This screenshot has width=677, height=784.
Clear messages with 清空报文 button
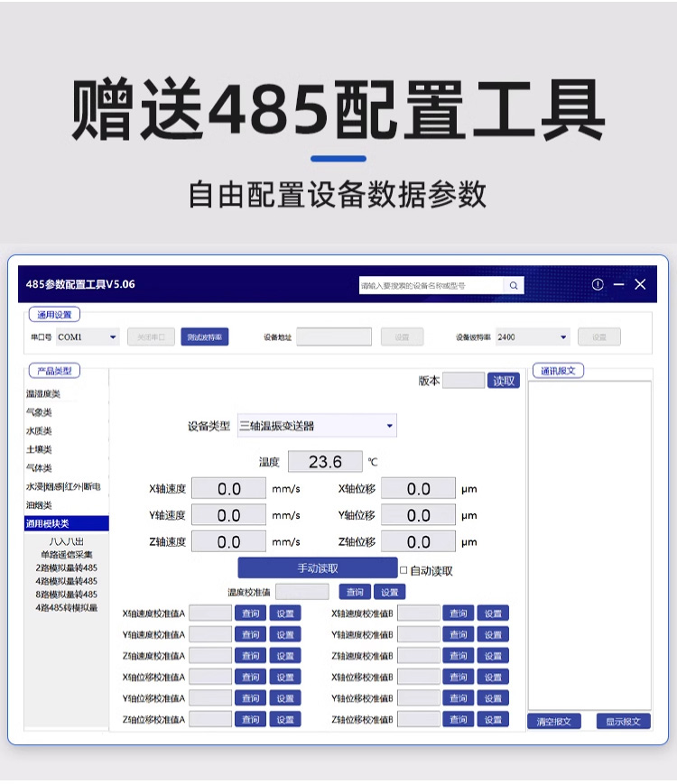pos(554,722)
